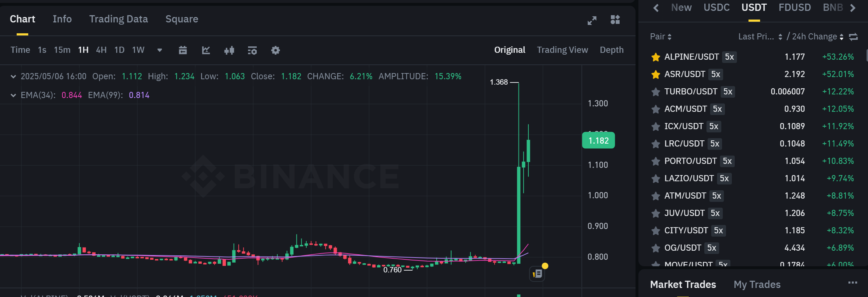Open the calendar date picker icon
The width and height of the screenshot is (868, 297).
coord(183,50)
